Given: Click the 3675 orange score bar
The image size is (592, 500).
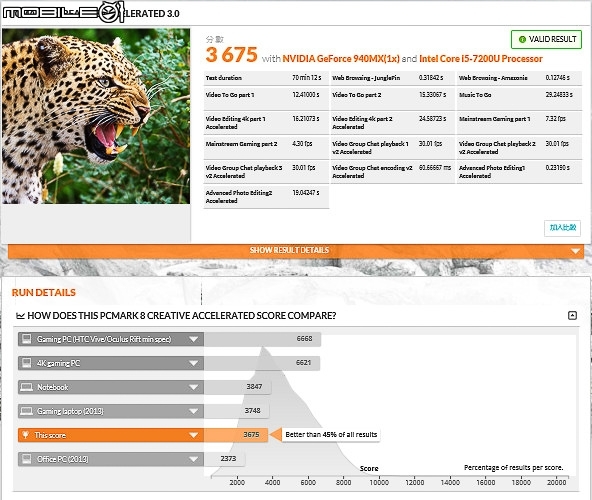Looking at the screenshot, I should pyautogui.click(x=236, y=435).
